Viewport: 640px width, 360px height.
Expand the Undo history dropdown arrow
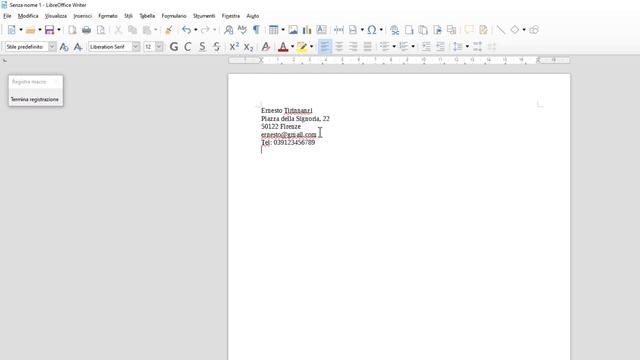click(196, 30)
